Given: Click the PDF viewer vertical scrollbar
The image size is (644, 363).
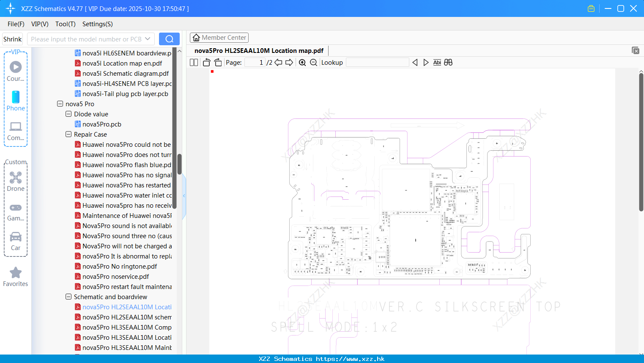Looking at the screenshot, I should pos(641,142).
